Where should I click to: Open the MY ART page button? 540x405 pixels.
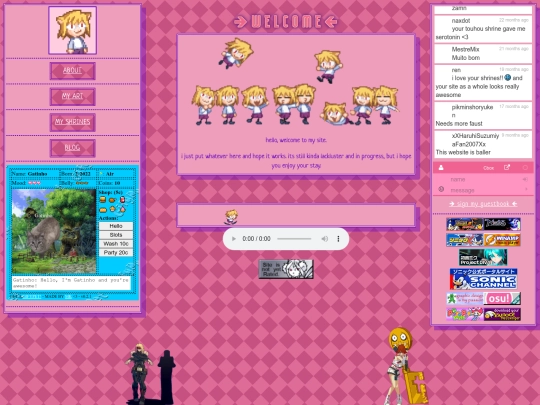click(72, 96)
